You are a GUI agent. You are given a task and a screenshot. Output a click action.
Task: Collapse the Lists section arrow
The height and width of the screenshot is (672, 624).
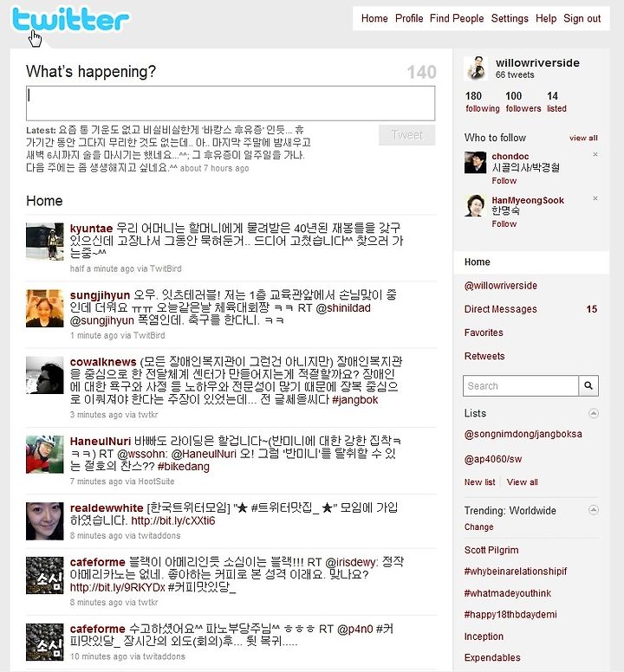[x=594, y=413]
